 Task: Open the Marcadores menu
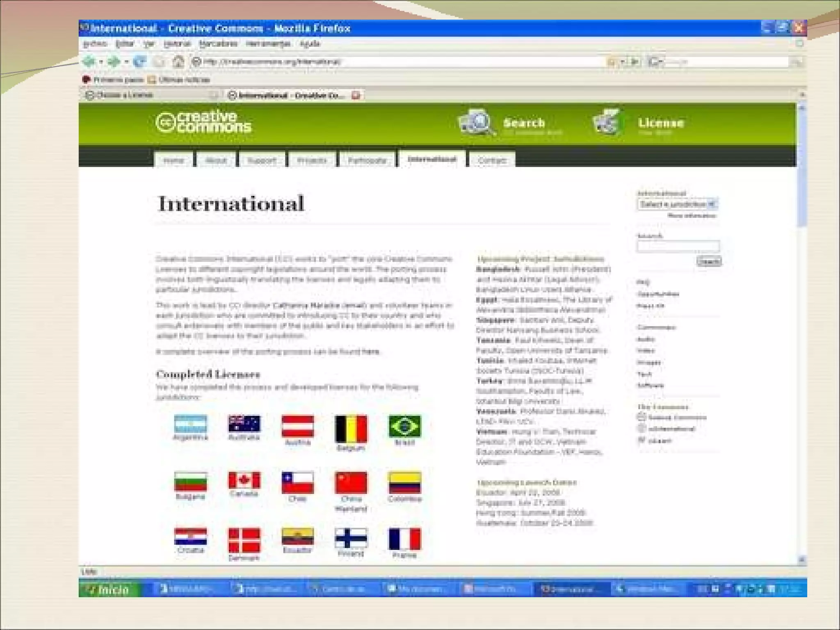tap(218, 44)
